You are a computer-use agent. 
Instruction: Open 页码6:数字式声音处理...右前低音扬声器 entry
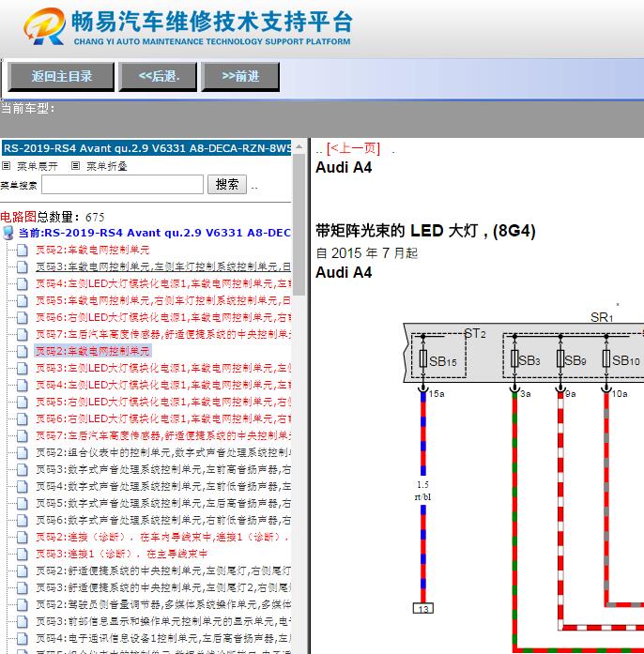163,520
